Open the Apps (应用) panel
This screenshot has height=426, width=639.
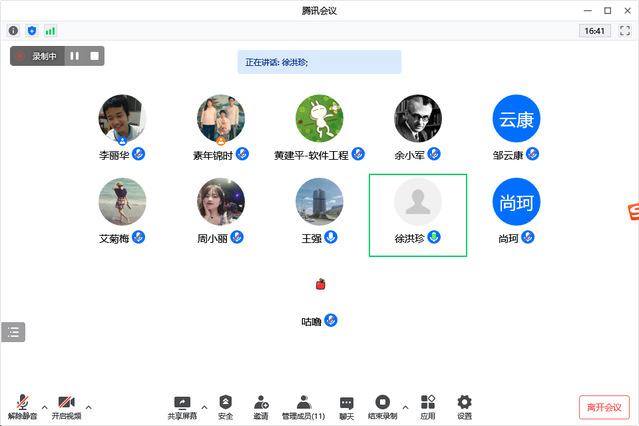tap(428, 406)
